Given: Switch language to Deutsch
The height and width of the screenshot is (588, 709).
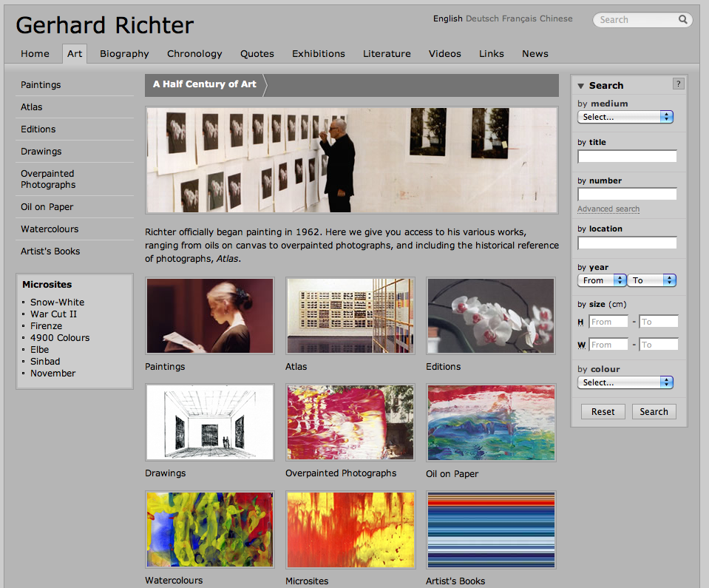Looking at the screenshot, I should point(482,18).
